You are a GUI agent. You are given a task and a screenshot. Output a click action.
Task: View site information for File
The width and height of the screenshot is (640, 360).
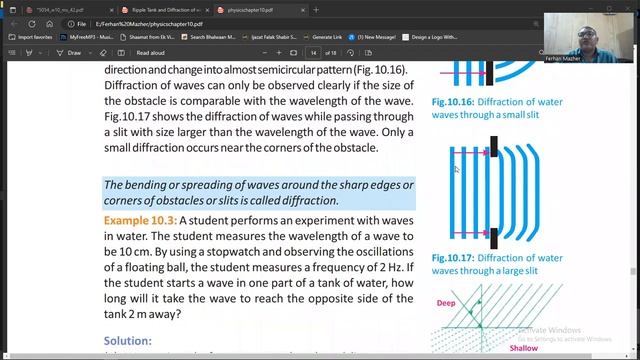click(x=77, y=24)
